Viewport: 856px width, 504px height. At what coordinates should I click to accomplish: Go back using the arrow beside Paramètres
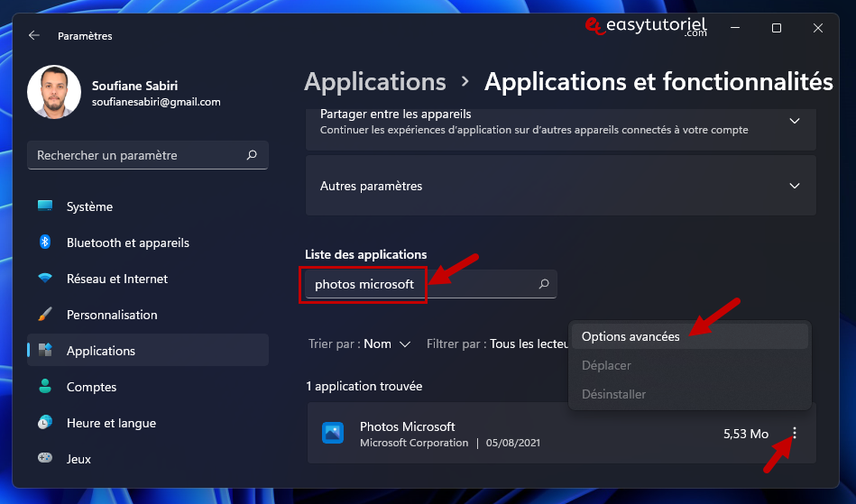coord(34,35)
